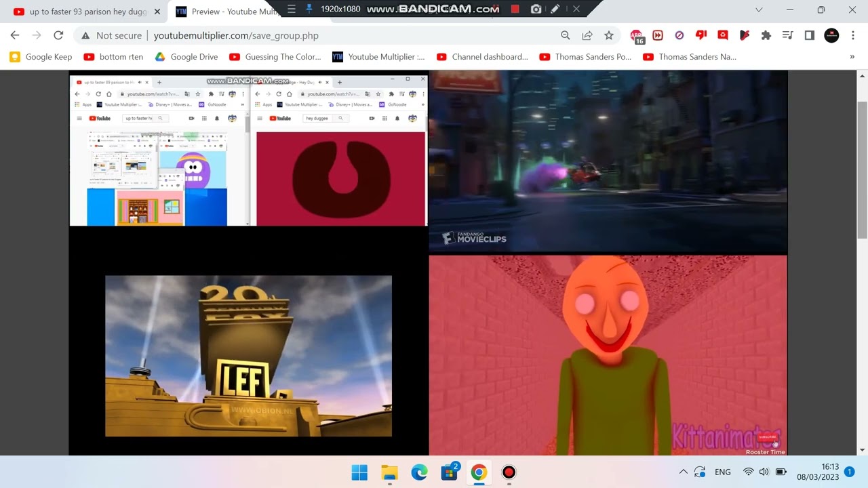Open the Google Drive bookmark

[186, 57]
